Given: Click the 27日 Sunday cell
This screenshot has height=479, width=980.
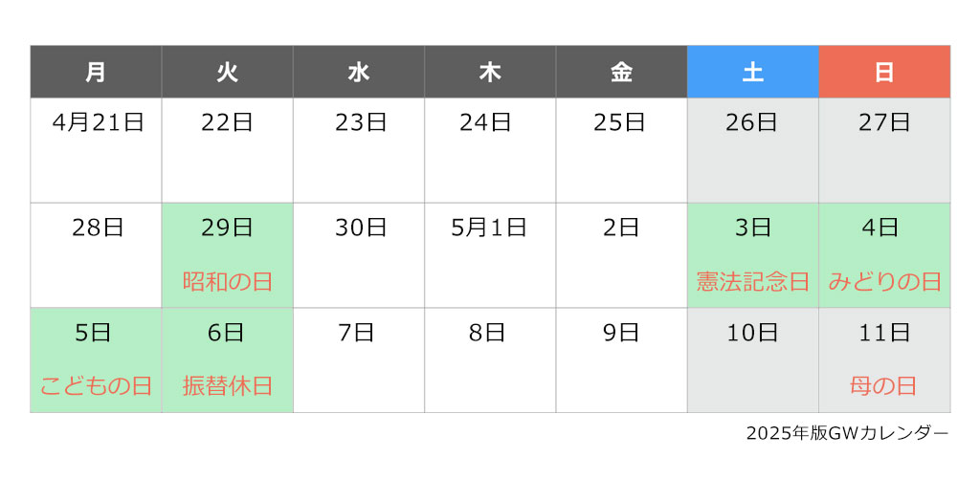Looking at the screenshot, I should click(x=884, y=150).
